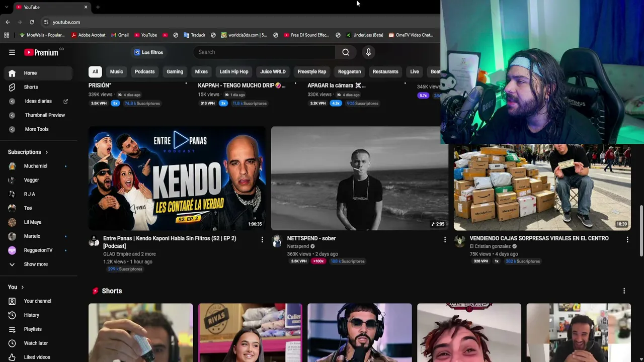Play the Nettspend beach thumbnail
Image resolution: width=644 pixels, height=362 pixels.
point(359,178)
